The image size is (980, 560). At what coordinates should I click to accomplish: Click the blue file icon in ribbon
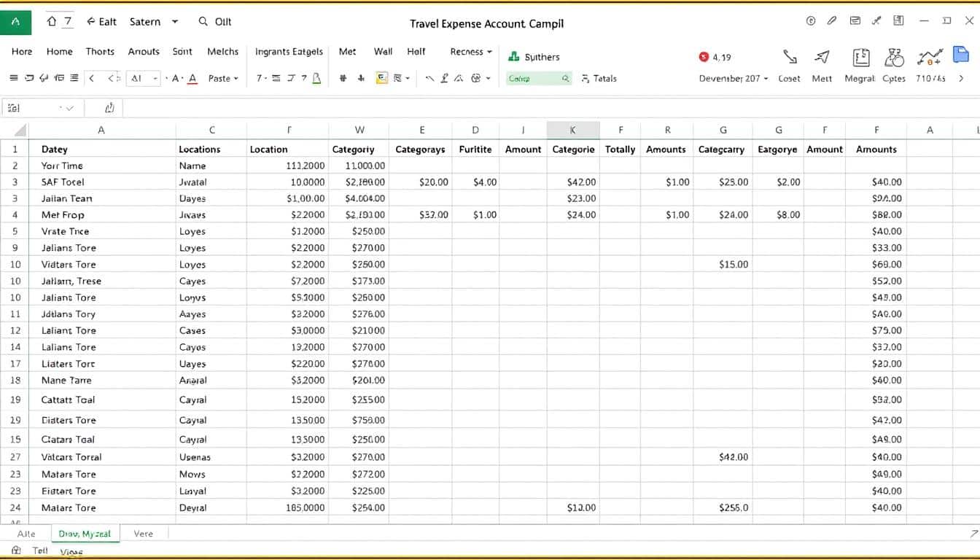[x=961, y=55]
